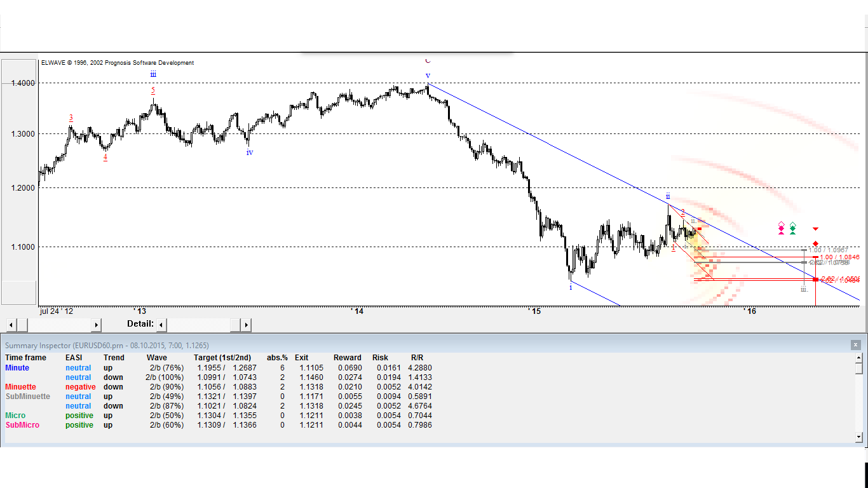Click the Trend column header

[114, 358]
